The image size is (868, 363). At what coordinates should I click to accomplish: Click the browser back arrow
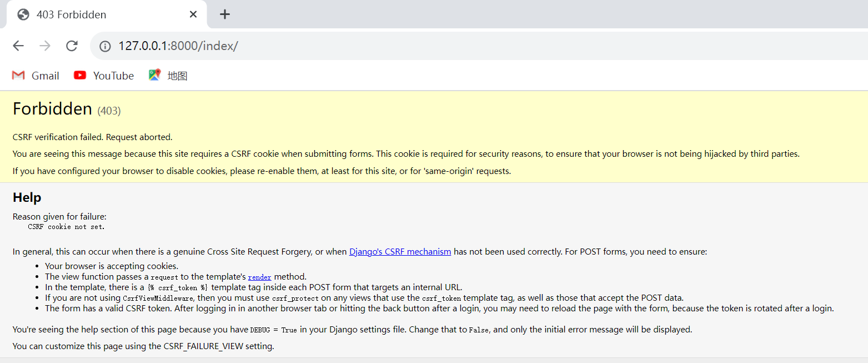[18, 46]
